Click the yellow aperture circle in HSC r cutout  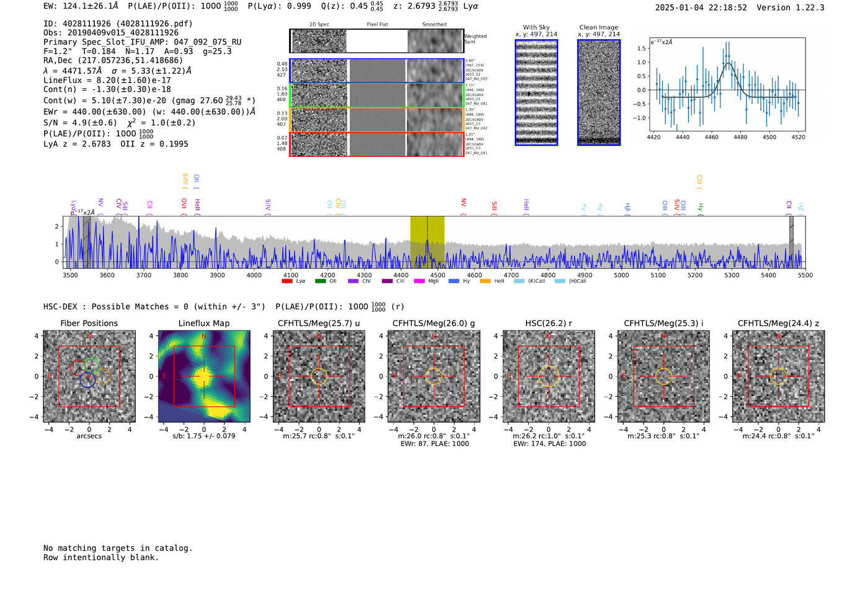point(549,376)
